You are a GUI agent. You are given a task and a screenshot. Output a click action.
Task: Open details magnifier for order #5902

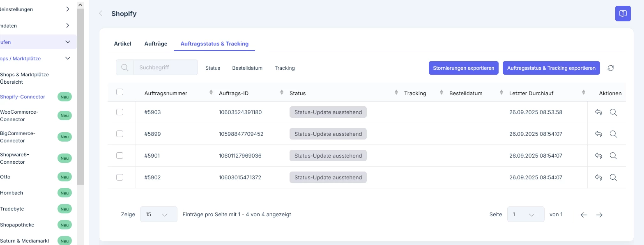click(613, 177)
